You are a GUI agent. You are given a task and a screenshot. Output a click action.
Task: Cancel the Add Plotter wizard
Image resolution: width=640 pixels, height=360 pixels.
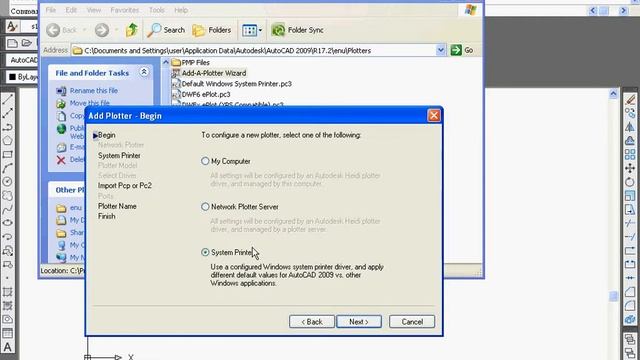click(412, 322)
